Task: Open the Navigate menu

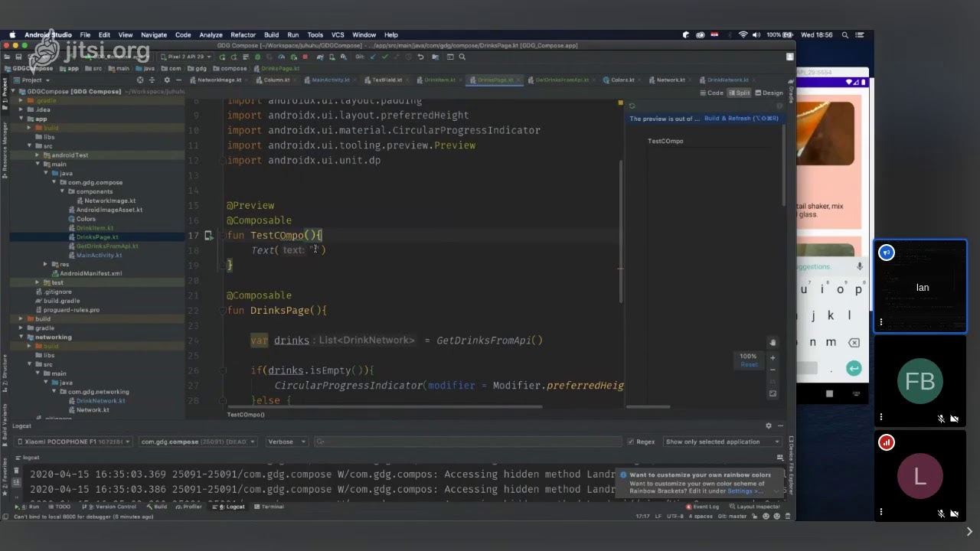Action: click(153, 34)
